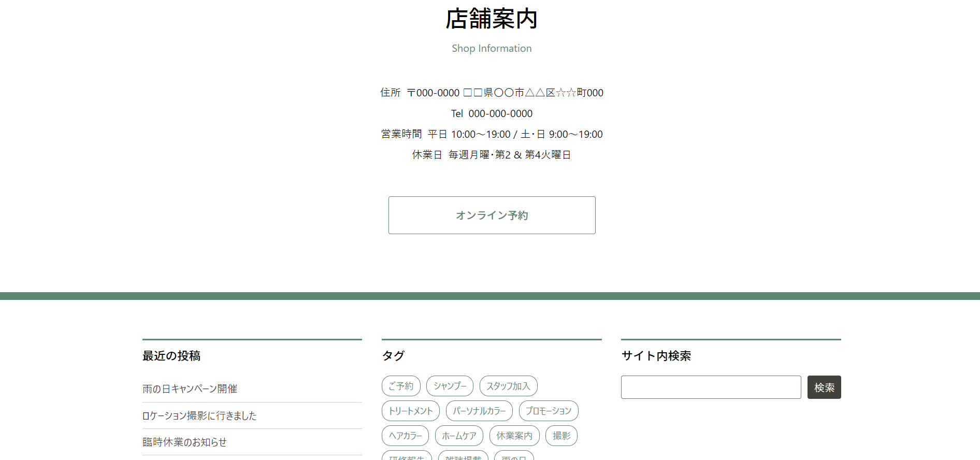The image size is (980, 460).
Task: Click the トリートメント tag
Action: (410, 411)
